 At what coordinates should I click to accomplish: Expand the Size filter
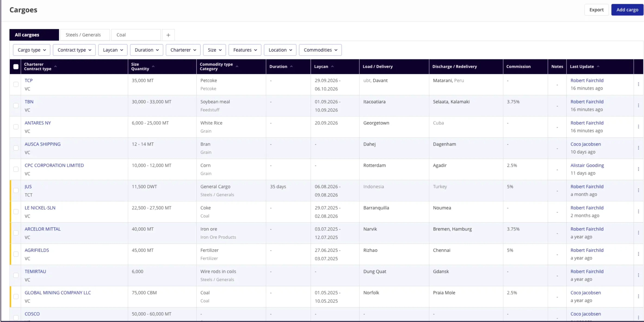pos(214,50)
